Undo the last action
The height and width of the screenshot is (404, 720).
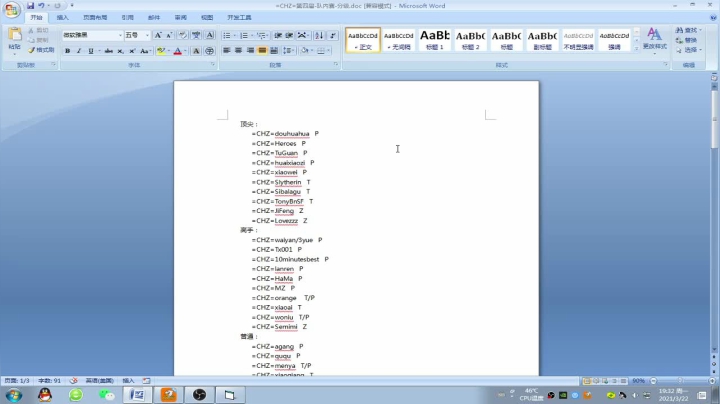(x=41, y=6)
